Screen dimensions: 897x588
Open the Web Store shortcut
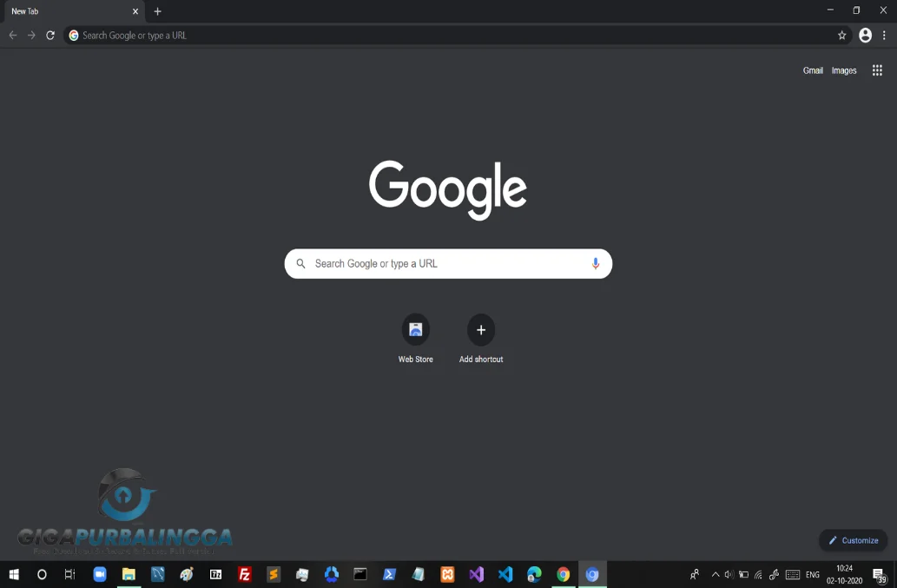[415, 330]
